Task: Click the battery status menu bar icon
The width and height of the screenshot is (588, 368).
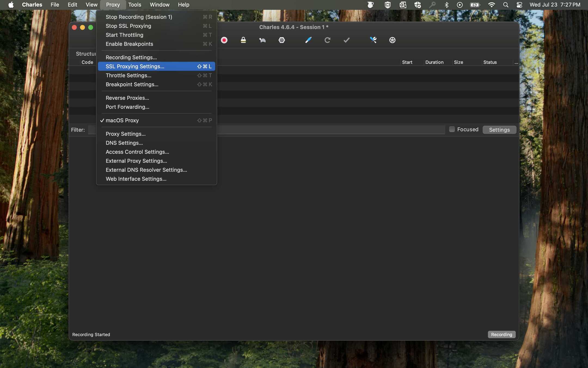Action: [x=475, y=5]
